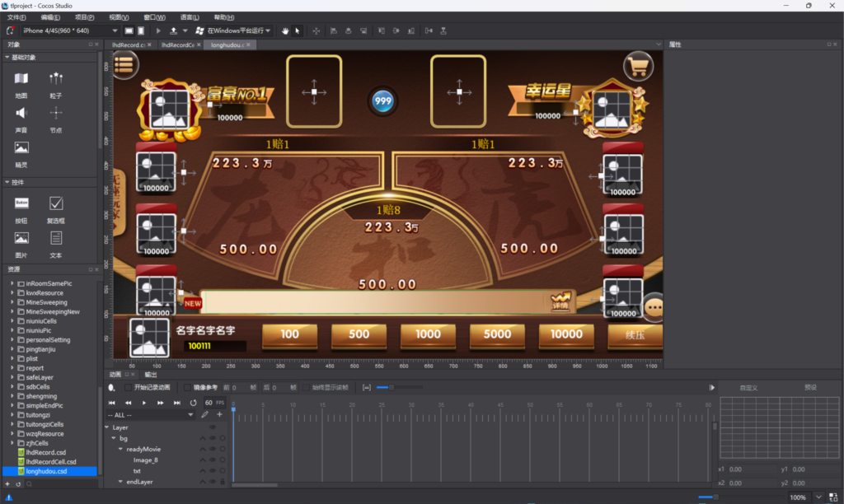Activate the hand pan tool in toolbar
This screenshot has width=844, height=504.
286,30
